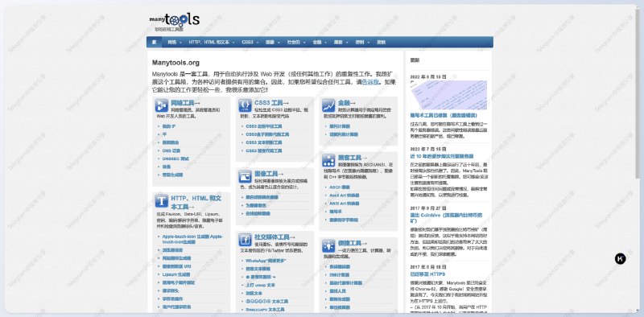Viewport: 644px width, 317px height.
Task: Click the dotted hacker tools icon beside 黑客工具
Action: [x=328, y=160]
